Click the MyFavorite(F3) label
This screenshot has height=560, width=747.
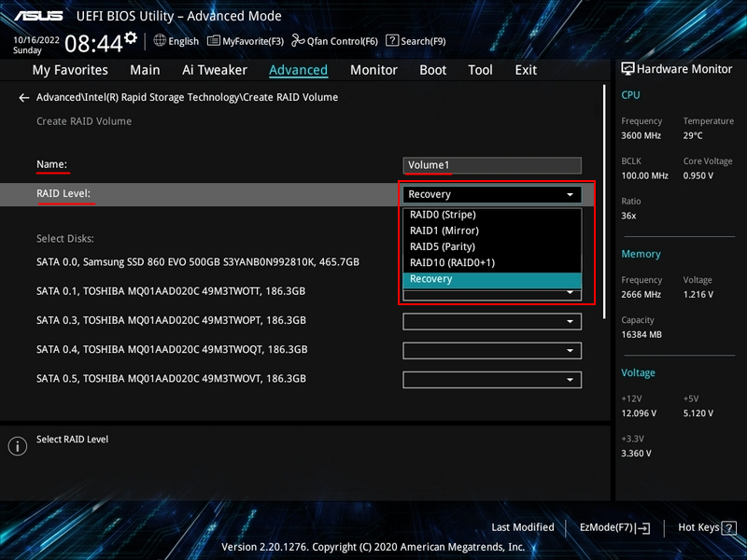253,41
